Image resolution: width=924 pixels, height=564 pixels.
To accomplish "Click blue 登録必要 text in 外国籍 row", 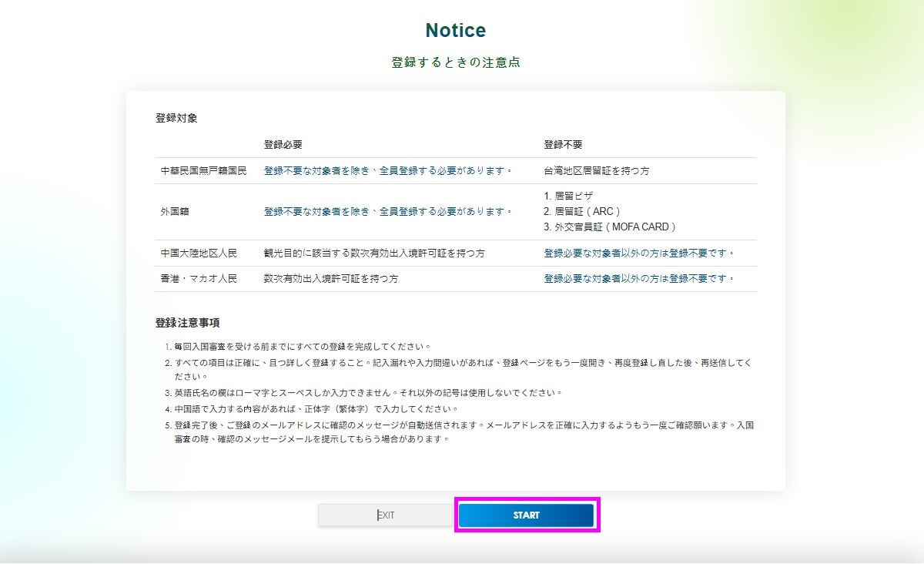I will (388, 211).
